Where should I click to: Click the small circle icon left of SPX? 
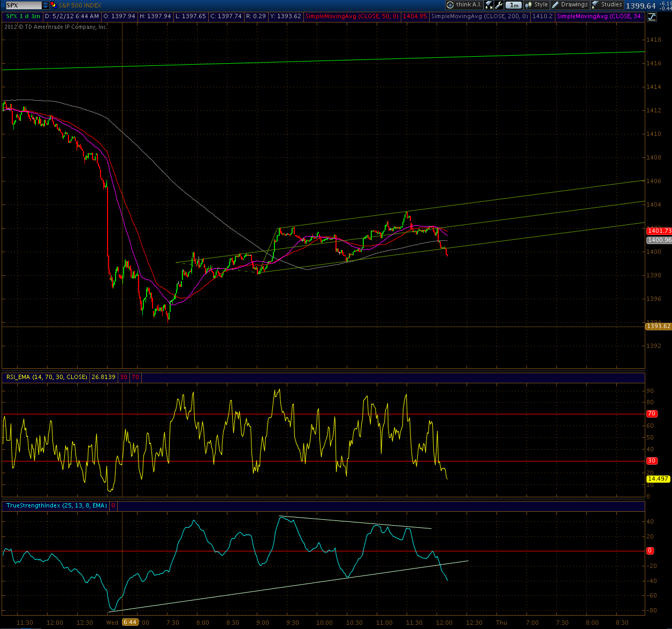click(3, 5)
